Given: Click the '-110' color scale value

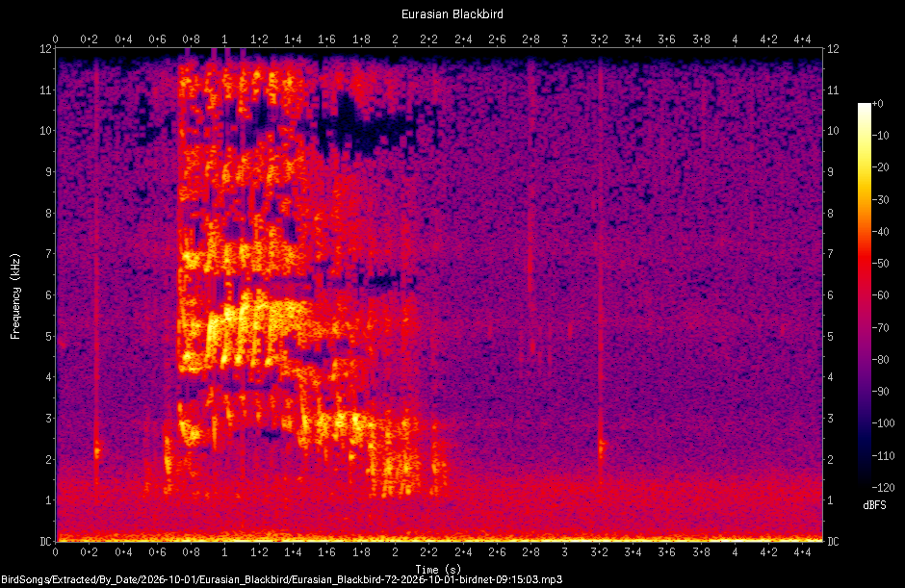Looking at the screenshot, I should [883, 456].
